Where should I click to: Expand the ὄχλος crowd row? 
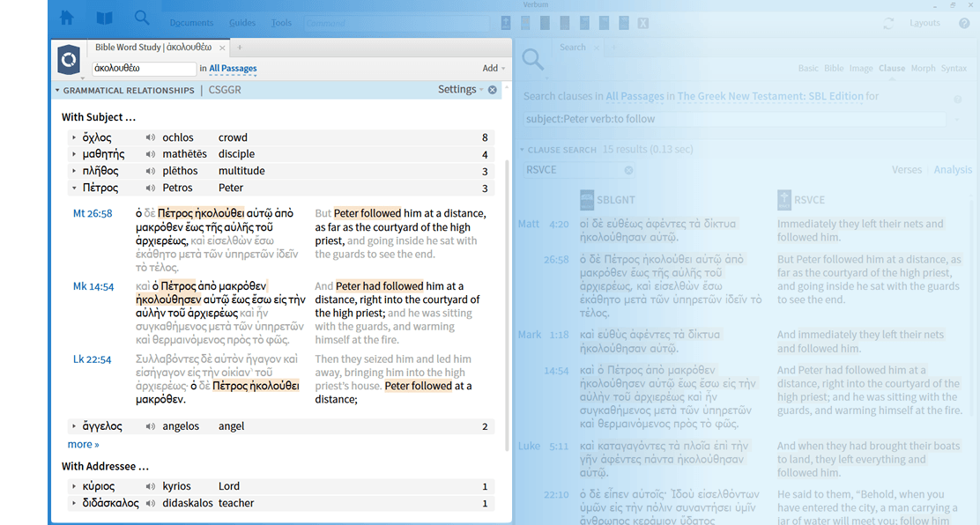point(74,137)
